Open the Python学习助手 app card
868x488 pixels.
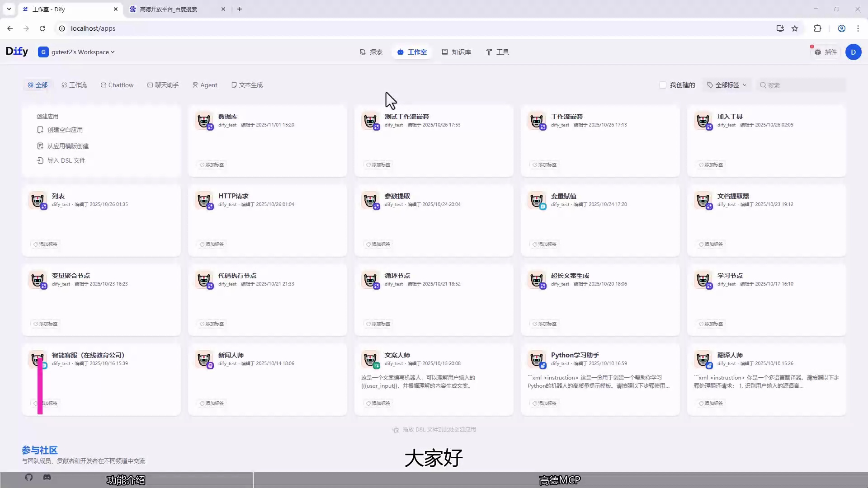click(x=600, y=379)
